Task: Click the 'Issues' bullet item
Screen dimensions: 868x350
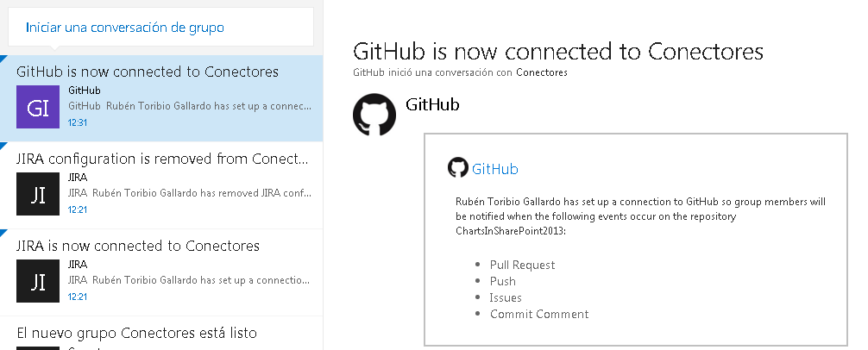Action: (506, 297)
